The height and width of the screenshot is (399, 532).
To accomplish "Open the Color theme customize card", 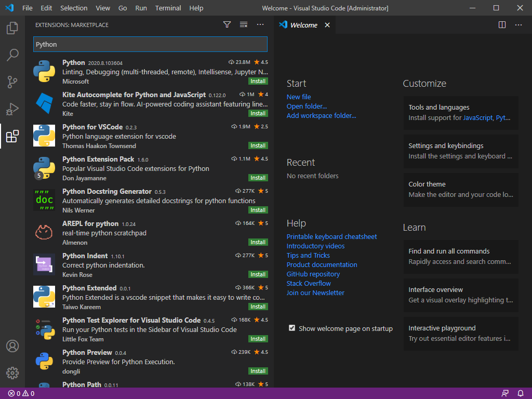I will pyautogui.click(x=461, y=189).
